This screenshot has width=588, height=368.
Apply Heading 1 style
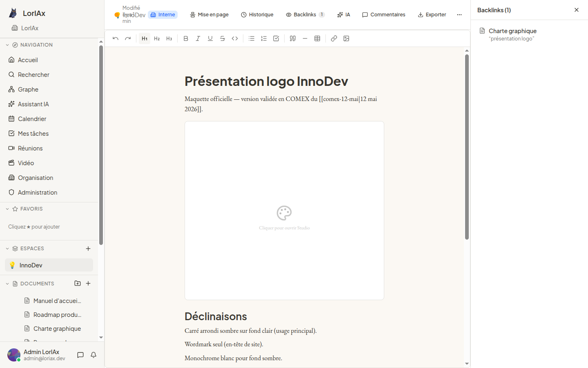145,38
